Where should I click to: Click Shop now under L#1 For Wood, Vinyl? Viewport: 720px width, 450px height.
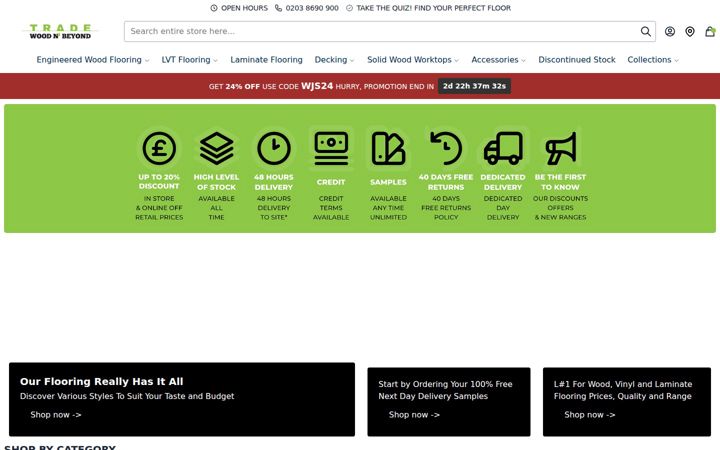[x=590, y=415]
